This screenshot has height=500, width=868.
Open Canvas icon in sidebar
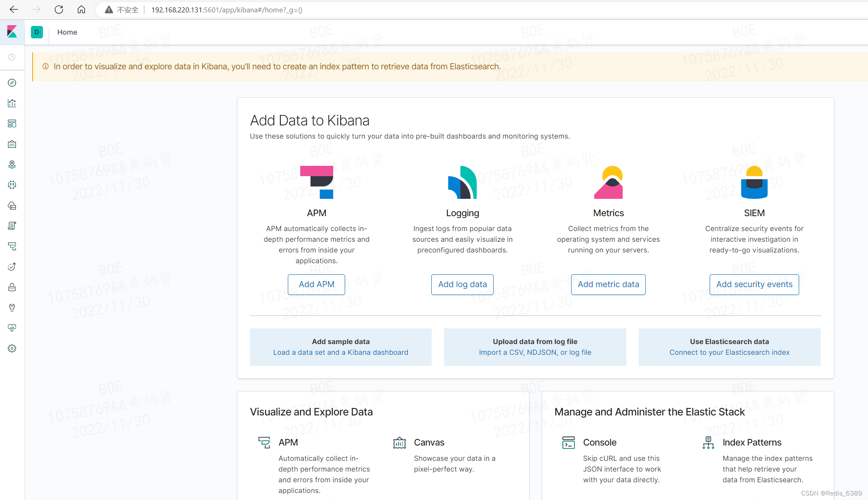point(12,144)
